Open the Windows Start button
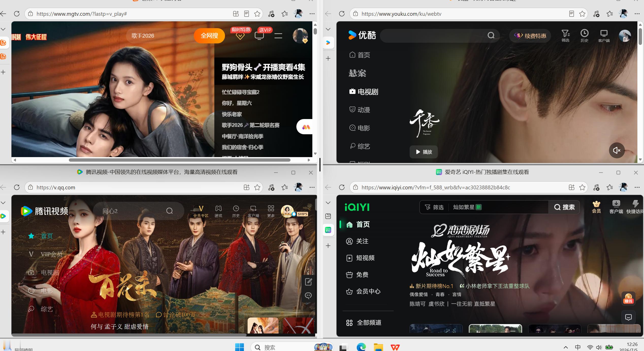Image resolution: width=644 pixels, height=351 pixels. click(239, 347)
